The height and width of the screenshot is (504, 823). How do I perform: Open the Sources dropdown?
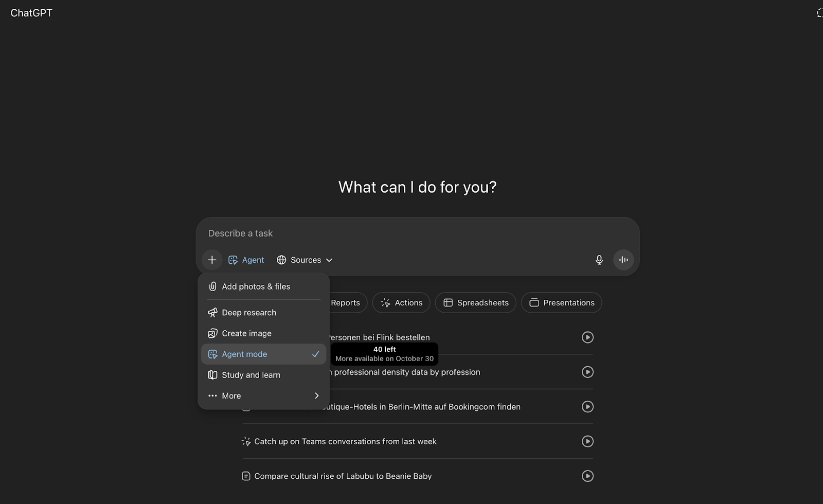(x=305, y=260)
